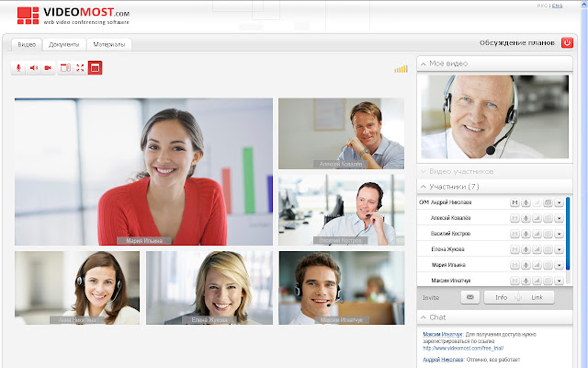
Task: Toggle microphone for Алексей Ковалёв in participants
Action: pos(526,218)
